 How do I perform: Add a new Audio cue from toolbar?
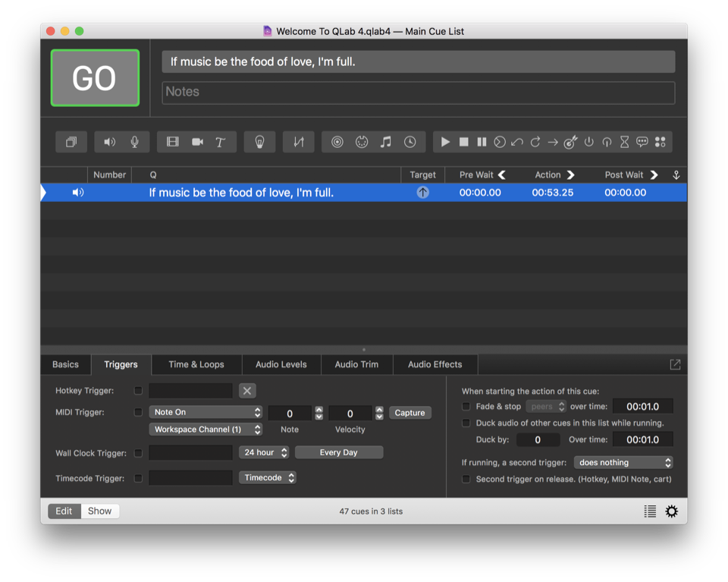110,142
